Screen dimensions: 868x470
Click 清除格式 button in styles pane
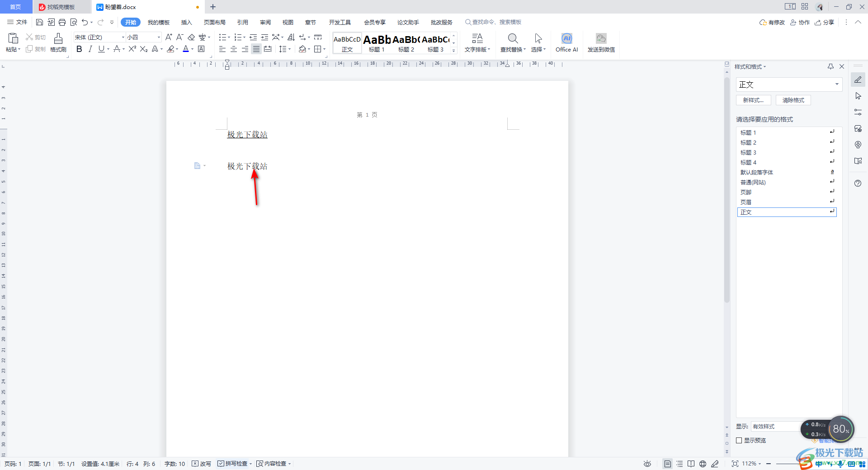tap(793, 100)
